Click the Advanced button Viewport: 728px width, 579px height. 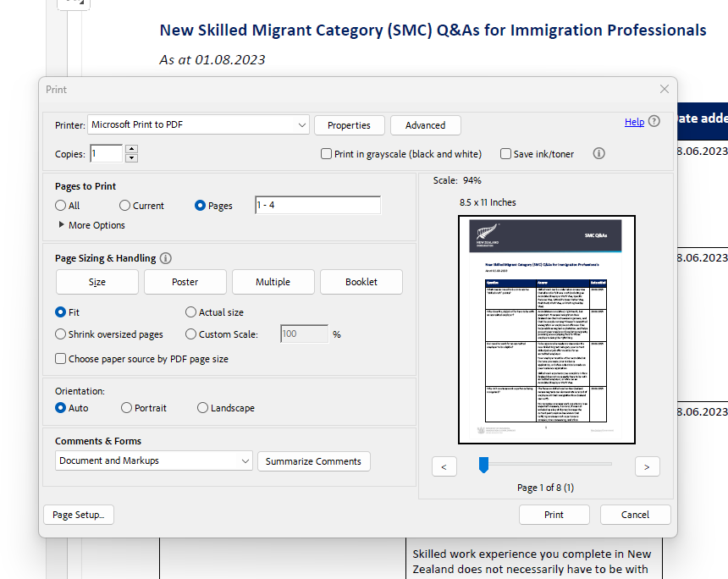pyautogui.click(x=425, y=125)
